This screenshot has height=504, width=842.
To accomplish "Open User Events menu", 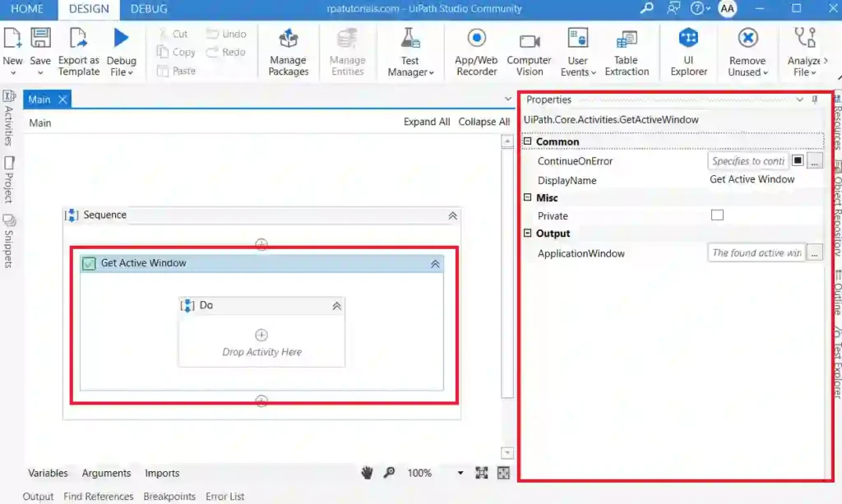I will [578, 52].
